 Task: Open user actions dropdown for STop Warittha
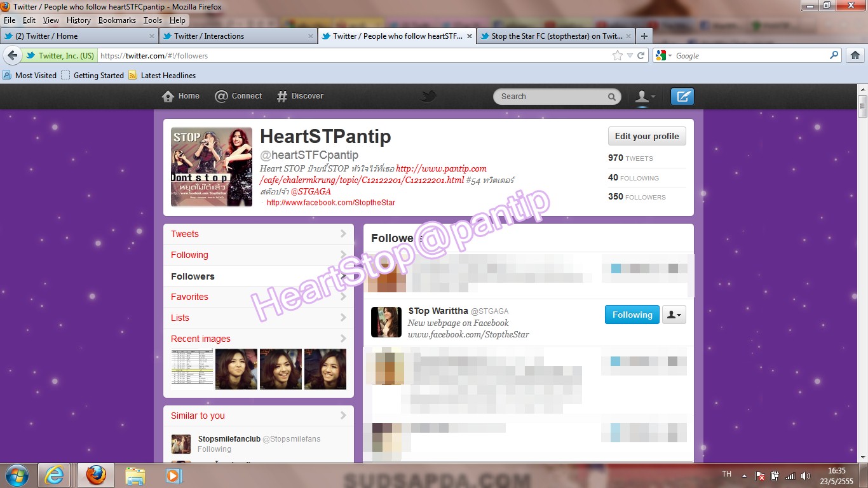(674, 315)
